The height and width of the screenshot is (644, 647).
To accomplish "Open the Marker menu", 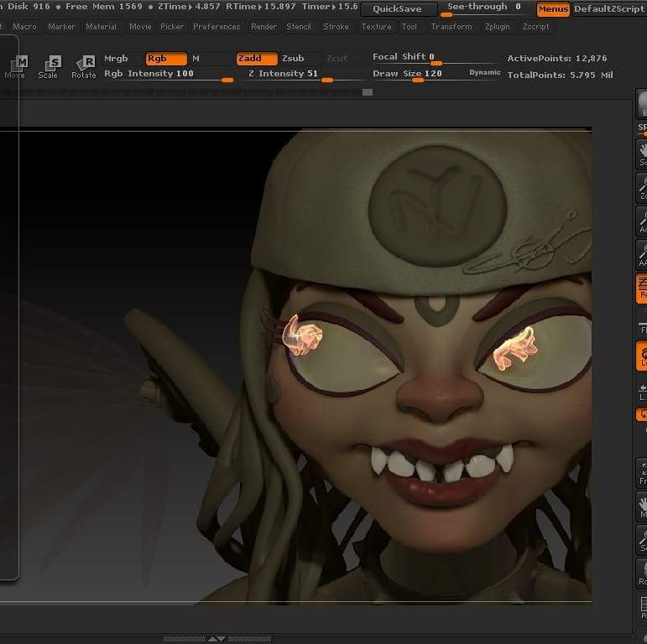I will click(62, 27).
